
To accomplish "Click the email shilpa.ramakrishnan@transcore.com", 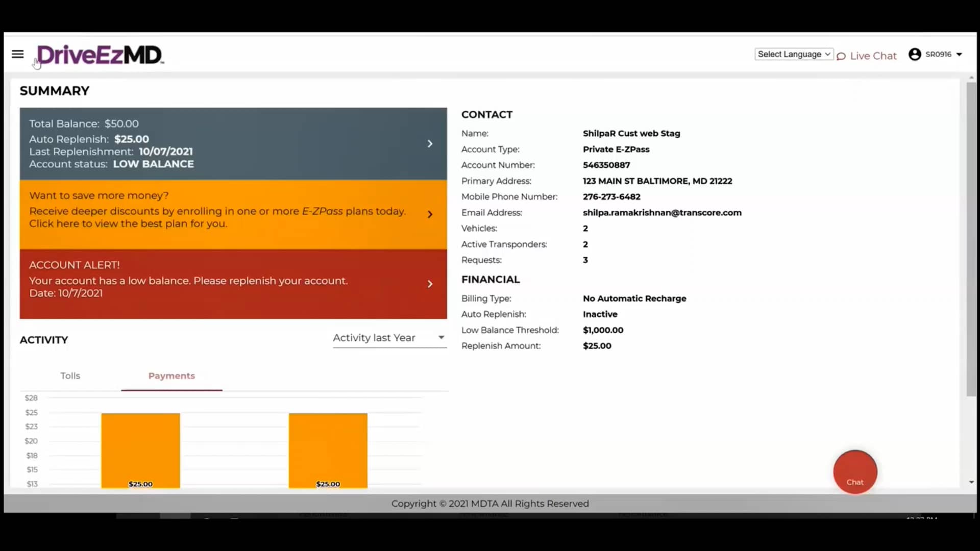I will [662, 213].
